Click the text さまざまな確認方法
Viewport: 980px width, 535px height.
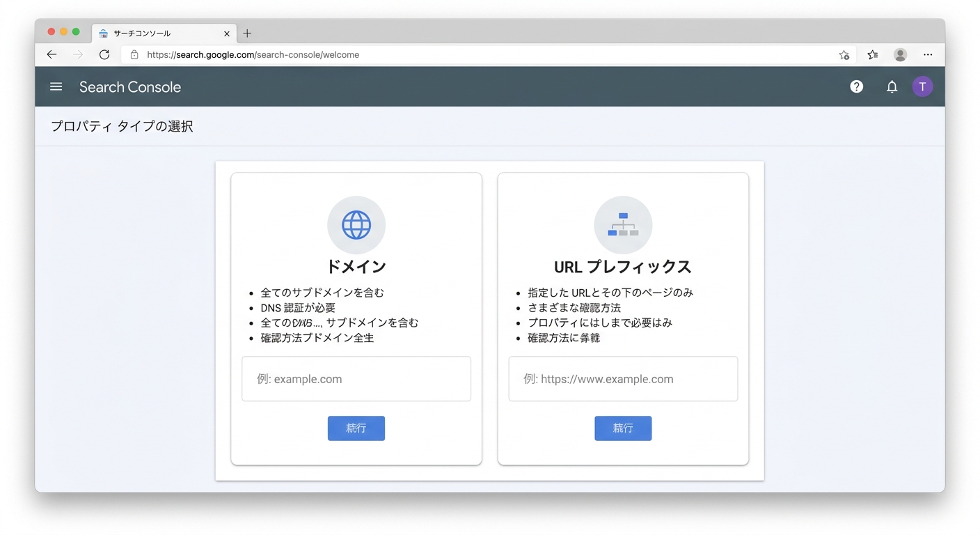574,308
